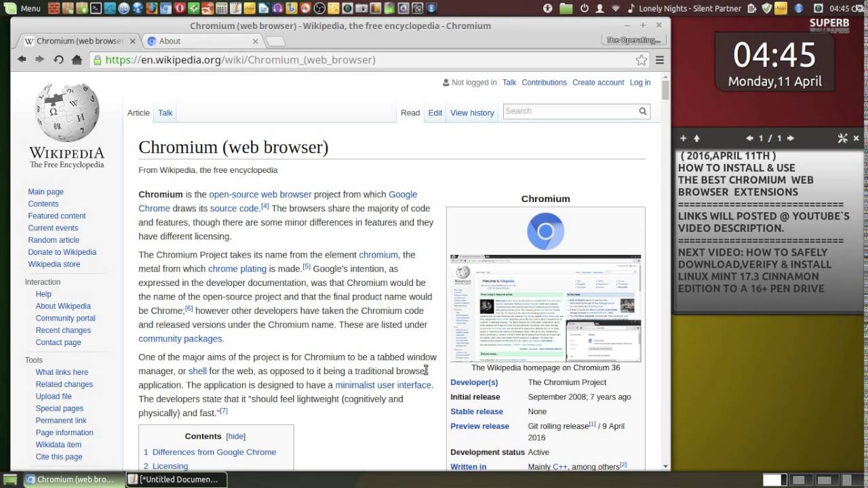Go to next note with right arrow

click(x=790, y=138)
